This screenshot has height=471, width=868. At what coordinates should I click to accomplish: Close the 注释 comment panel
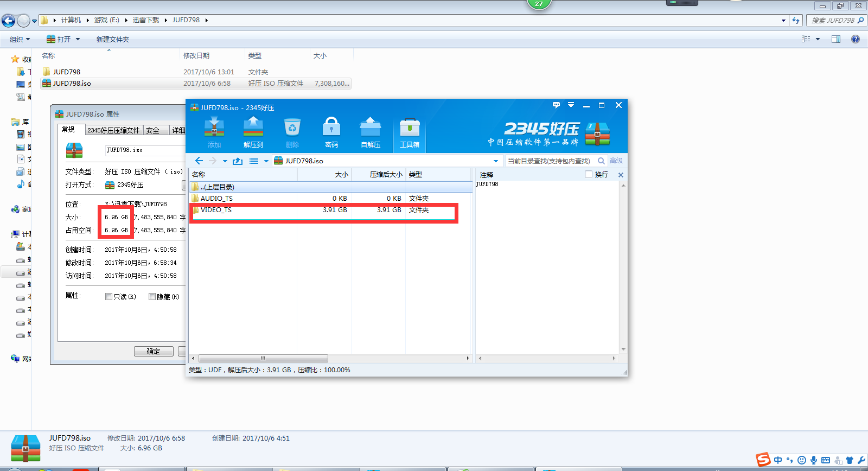(x=621, y=175)
